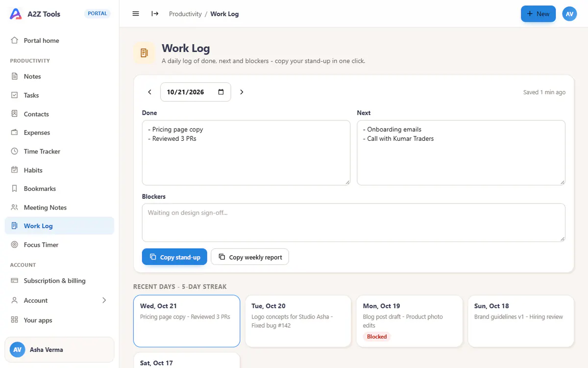Screen dimensions: 588x368
Task: Click the Contacts icon in sidebar
Action: tap(15, 114)
